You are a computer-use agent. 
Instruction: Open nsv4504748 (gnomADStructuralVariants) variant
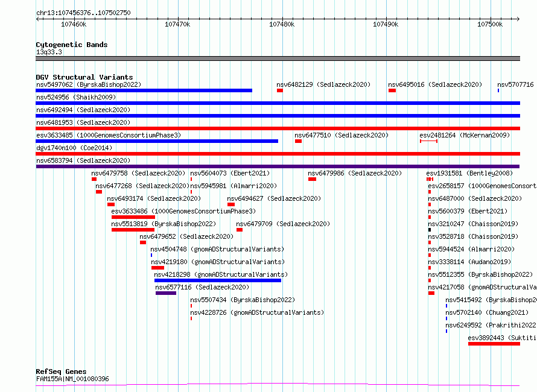pyautogui.click(x=217, y=249)
